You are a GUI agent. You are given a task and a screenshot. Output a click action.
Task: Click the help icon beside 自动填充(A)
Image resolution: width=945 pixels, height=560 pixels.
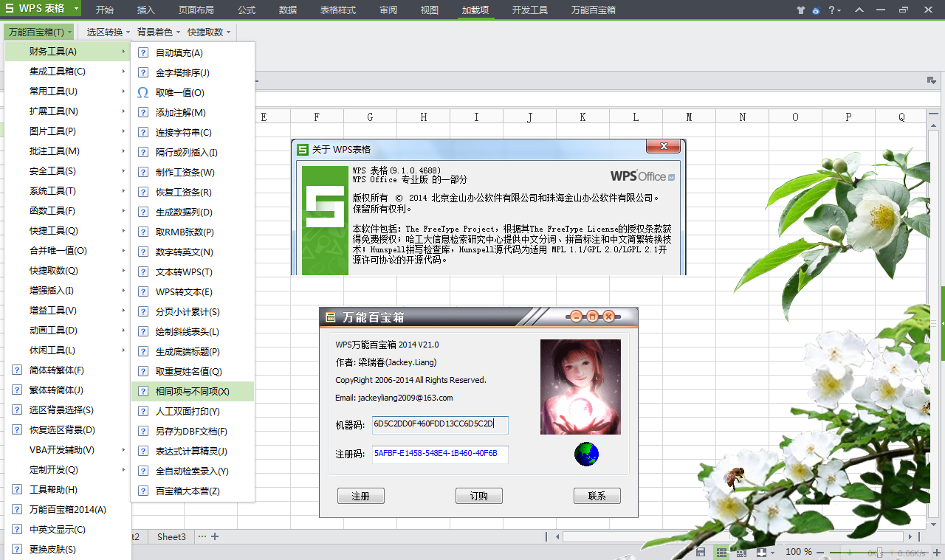click(x=143, y=52)
